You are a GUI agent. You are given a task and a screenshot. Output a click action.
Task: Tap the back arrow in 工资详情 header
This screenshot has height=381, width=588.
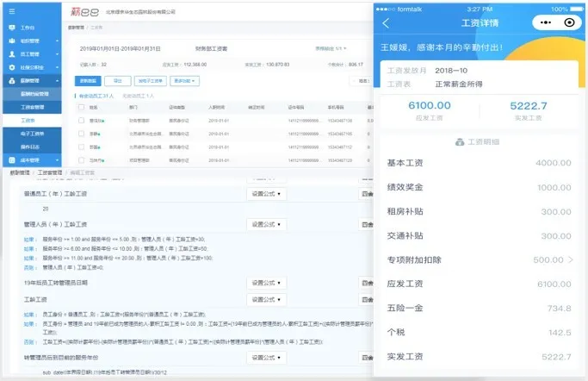pyautogui.click(x=387, y=24)
